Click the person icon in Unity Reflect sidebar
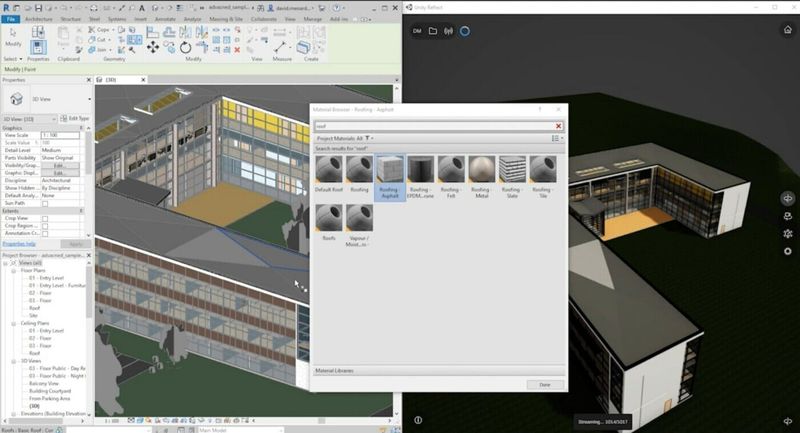 click(x=788, y=216)
